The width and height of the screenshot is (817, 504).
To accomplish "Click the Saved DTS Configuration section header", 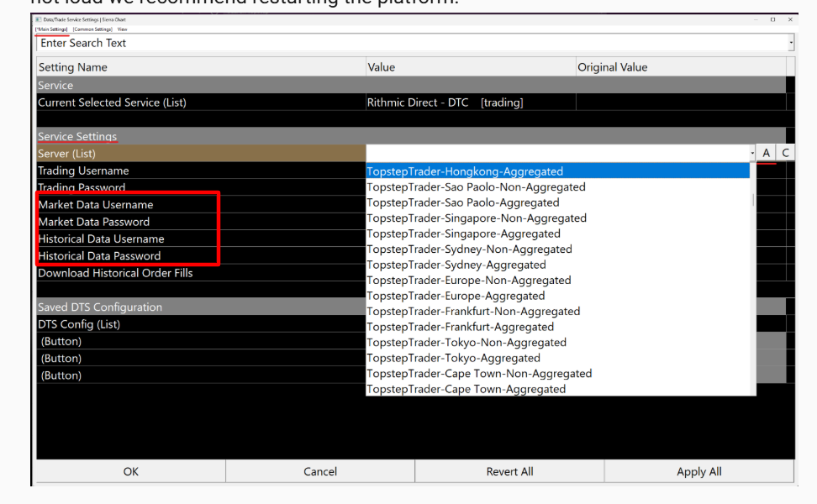I will pos(201,307).
